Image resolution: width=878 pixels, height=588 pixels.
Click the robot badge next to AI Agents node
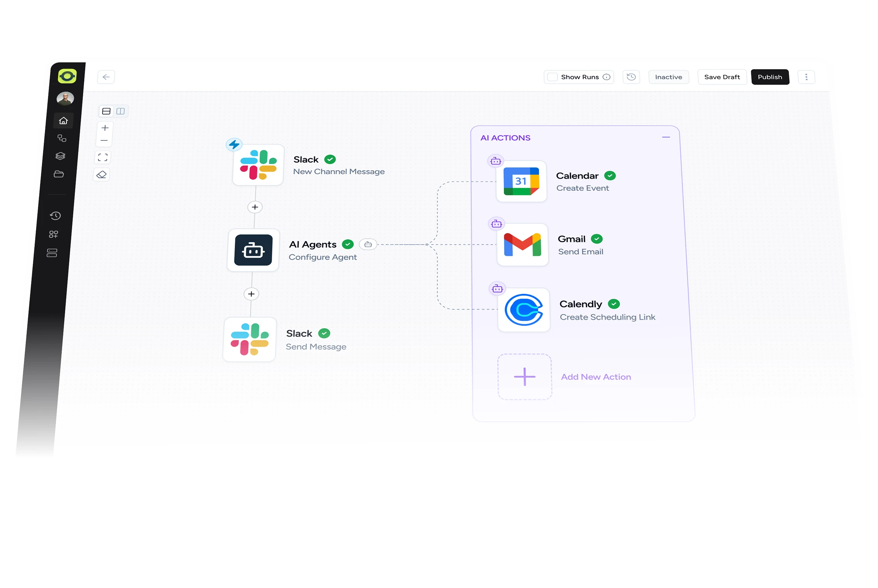pyautogui.click(x=368, y=244)
